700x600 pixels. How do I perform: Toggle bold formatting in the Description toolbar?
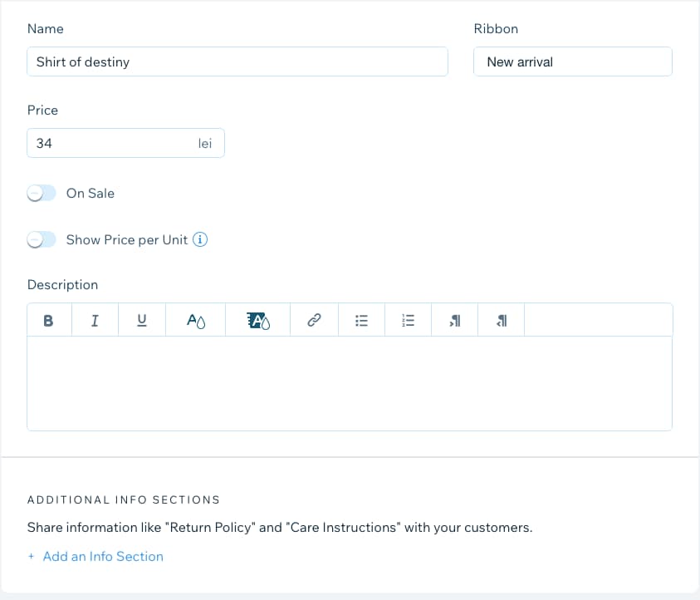48,320
